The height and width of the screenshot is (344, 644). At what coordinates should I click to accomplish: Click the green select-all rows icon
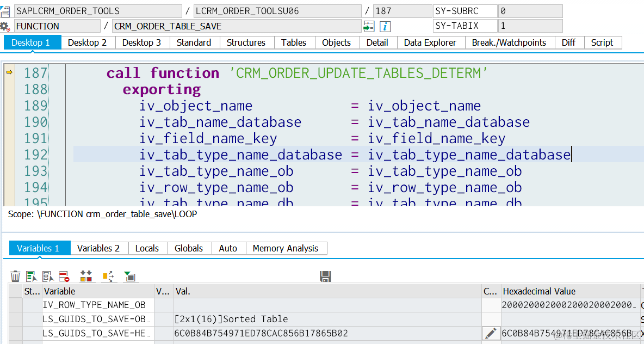(32, 276)
